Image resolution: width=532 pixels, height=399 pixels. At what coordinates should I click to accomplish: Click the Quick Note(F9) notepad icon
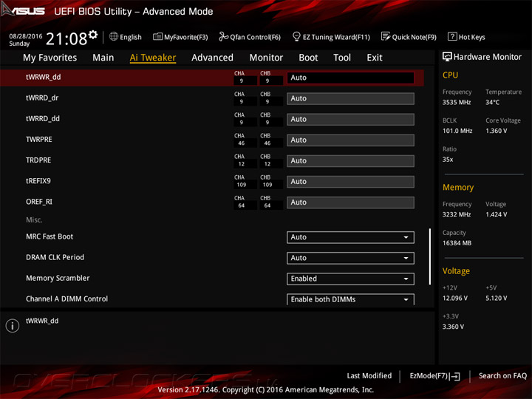386,36
